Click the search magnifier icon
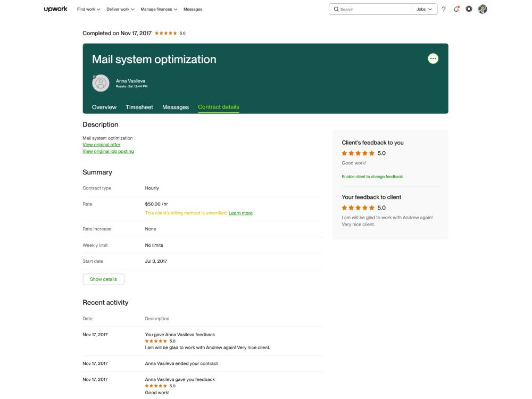The image size is (532, 399). [336, 9]
